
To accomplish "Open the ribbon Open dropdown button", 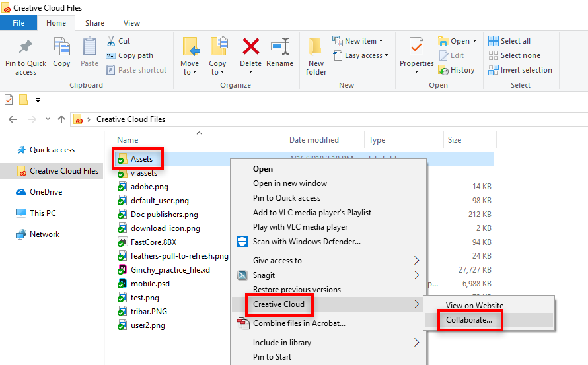I will [x=457, y=41].
